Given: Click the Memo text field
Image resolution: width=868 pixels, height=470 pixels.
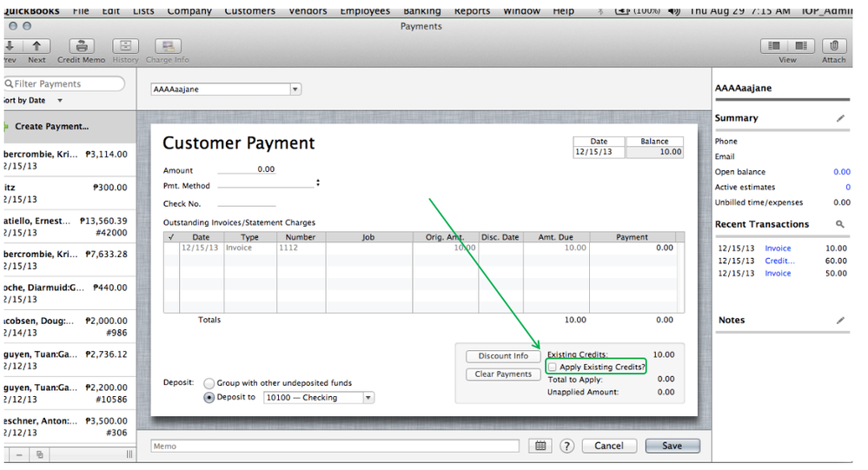Looking at the screenshot, I should tap(335, 446).
